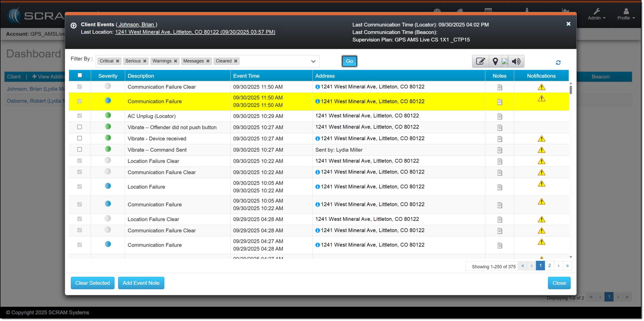Check the Vibrate – Command Sent row checkbox
644x321 pixels.
(x=79, y=150)
